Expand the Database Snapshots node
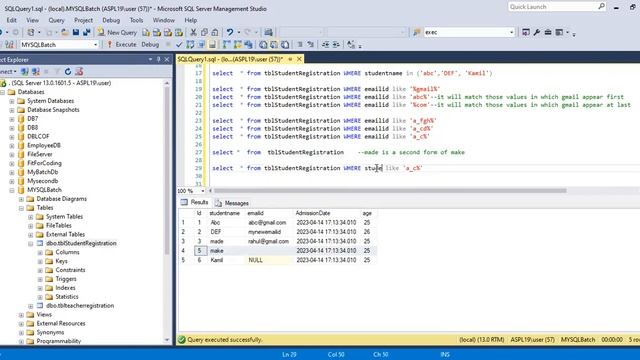The width and height of the screenshot is (640, 360). pos(12,110)
